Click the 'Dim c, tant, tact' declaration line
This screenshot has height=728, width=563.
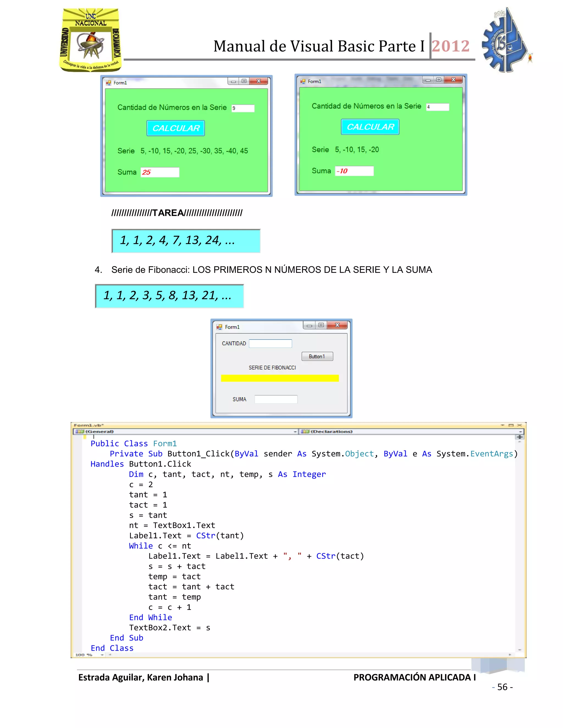coord(227,474)
